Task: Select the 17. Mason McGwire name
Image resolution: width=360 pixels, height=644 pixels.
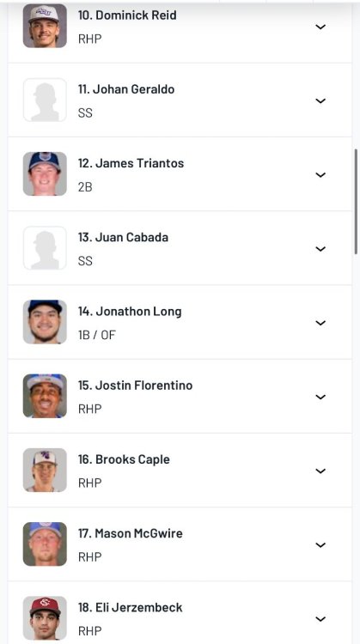Action: point(131,533)
